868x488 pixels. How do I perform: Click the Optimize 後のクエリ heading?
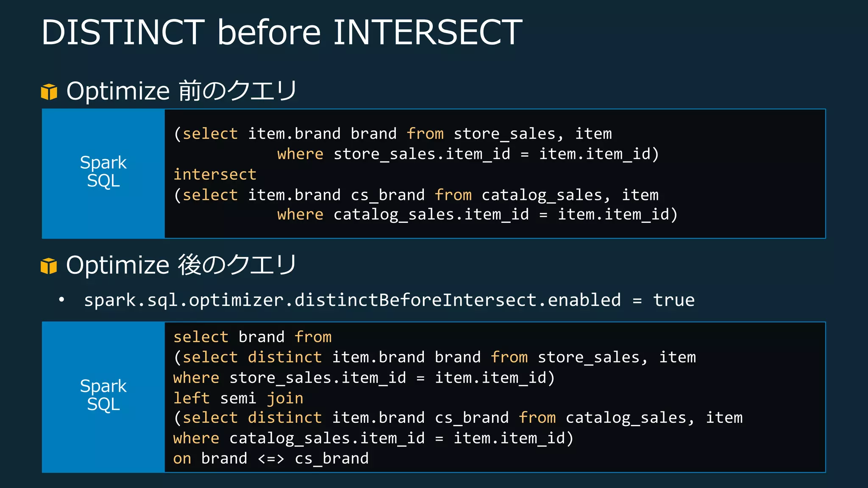(x=181, y=265)
